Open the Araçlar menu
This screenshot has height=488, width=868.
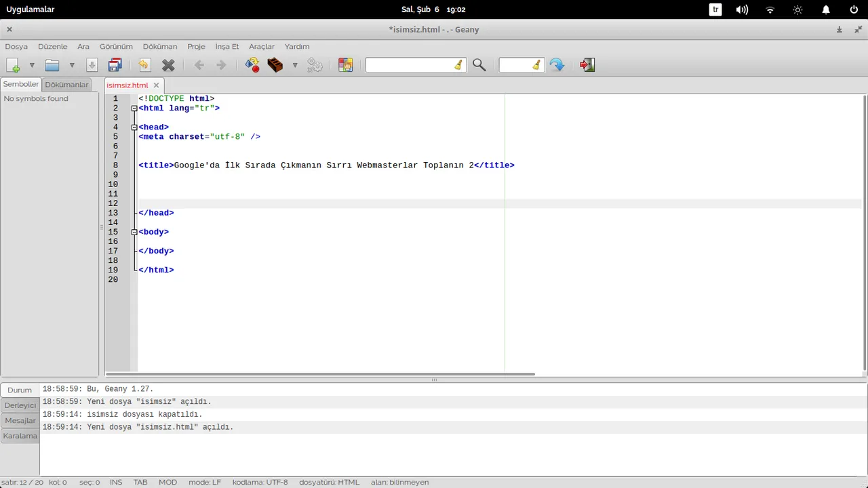[262, 47]
